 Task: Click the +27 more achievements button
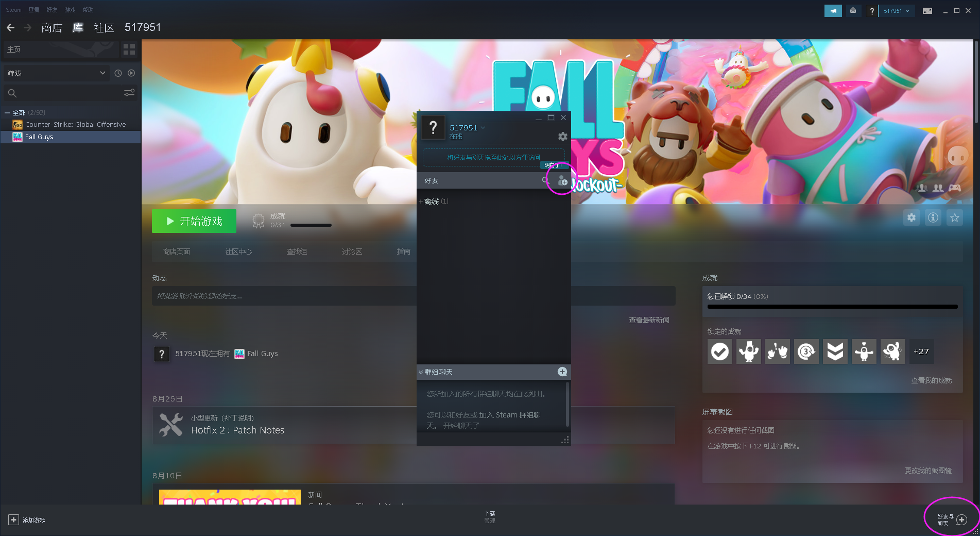921,351
